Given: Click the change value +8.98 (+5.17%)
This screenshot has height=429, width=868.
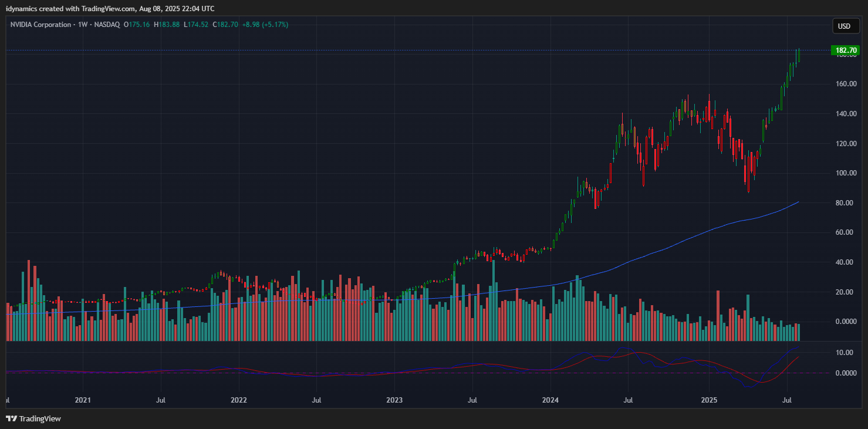Looking at the screenshot, I should (265, 25).
